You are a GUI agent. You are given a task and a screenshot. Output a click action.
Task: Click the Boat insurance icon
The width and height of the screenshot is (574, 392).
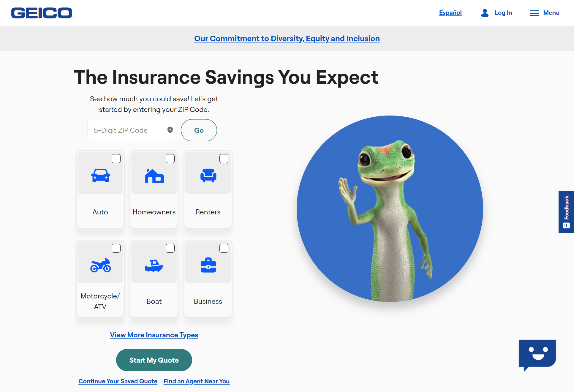coord(154,264)
